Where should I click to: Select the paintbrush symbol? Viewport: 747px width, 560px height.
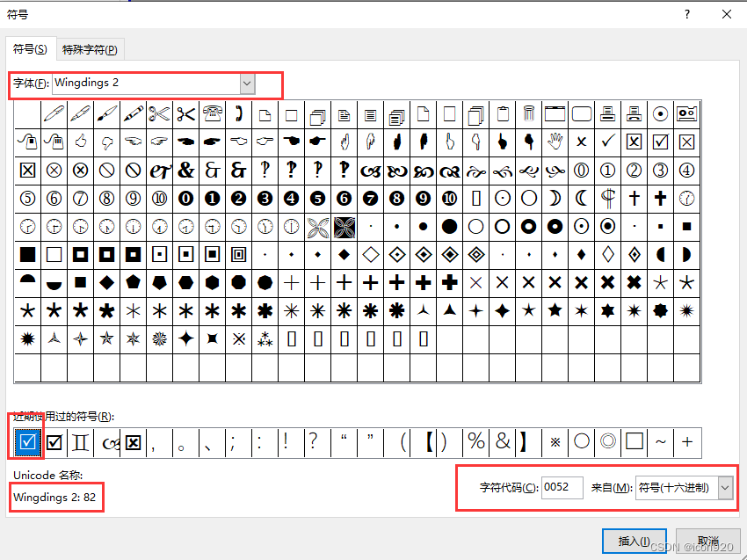coord(106,114)
